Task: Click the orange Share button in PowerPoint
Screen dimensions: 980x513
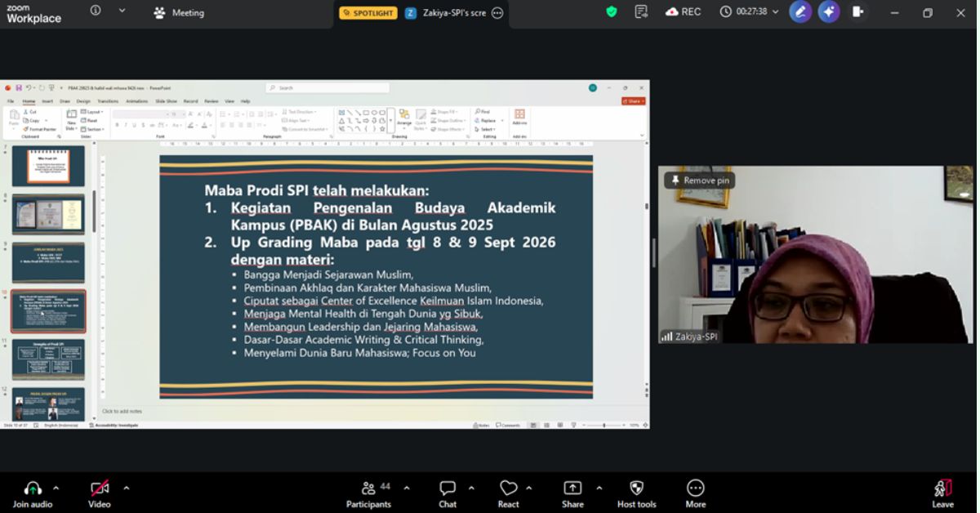Action: coord(633,100)
